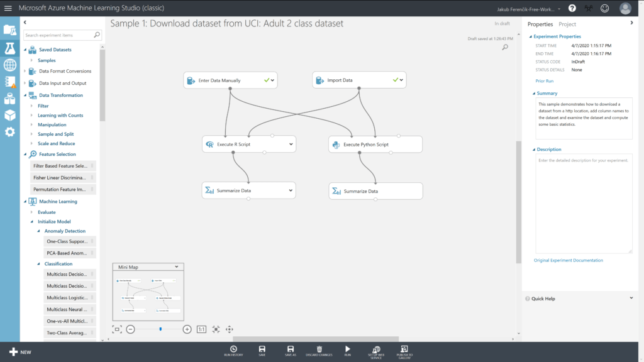Open Original Experiment Documentation link
Viewport: 644px width, 362px height.
569,260
